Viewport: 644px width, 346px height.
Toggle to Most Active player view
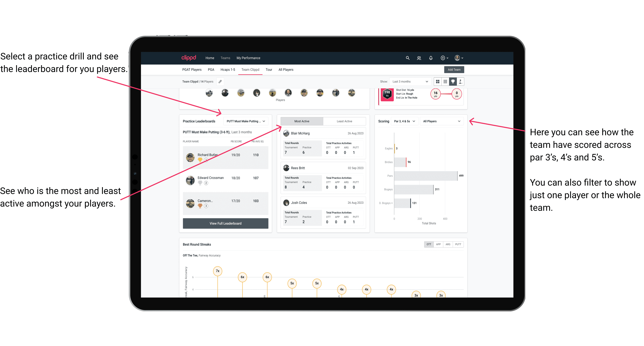click(302, 121)
